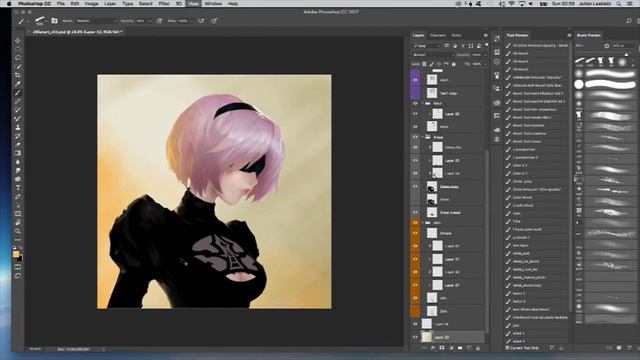640x360 pixels.
Task: Open the Filter menu
Action: click(164, 4)
